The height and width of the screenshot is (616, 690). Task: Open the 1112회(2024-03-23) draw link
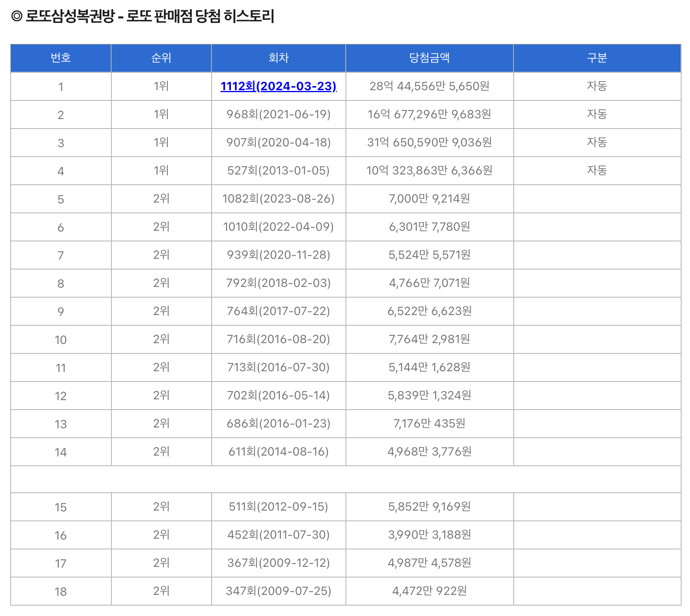[278, 86]
